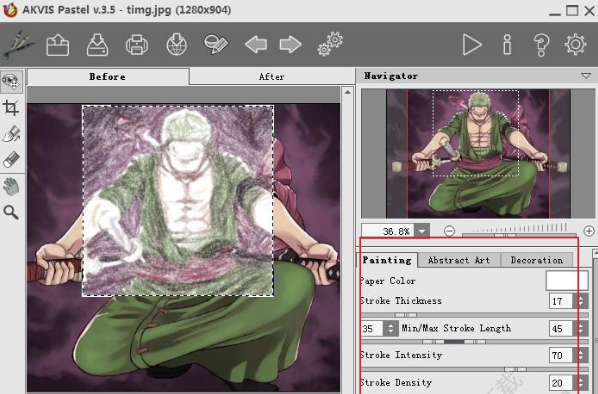
Task: Click the Min/Max Stroke Length label
Action: tap(456, 328)
